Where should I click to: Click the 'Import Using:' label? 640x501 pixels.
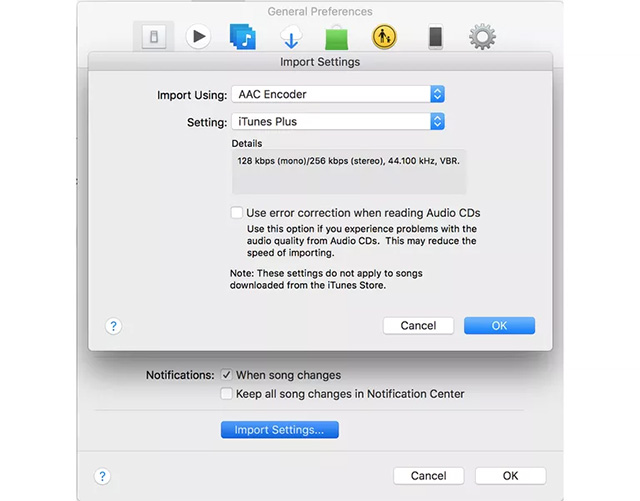192,95
